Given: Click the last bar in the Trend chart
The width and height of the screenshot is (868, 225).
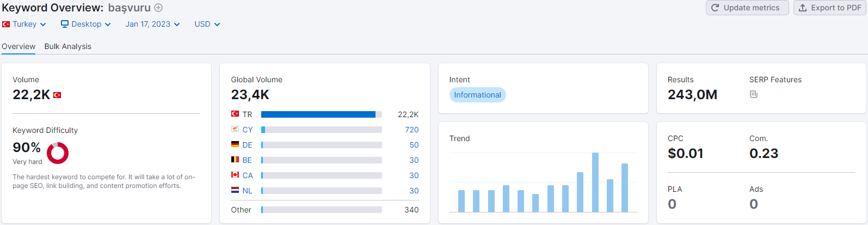Looking at the screenshot, I should 625,187.
